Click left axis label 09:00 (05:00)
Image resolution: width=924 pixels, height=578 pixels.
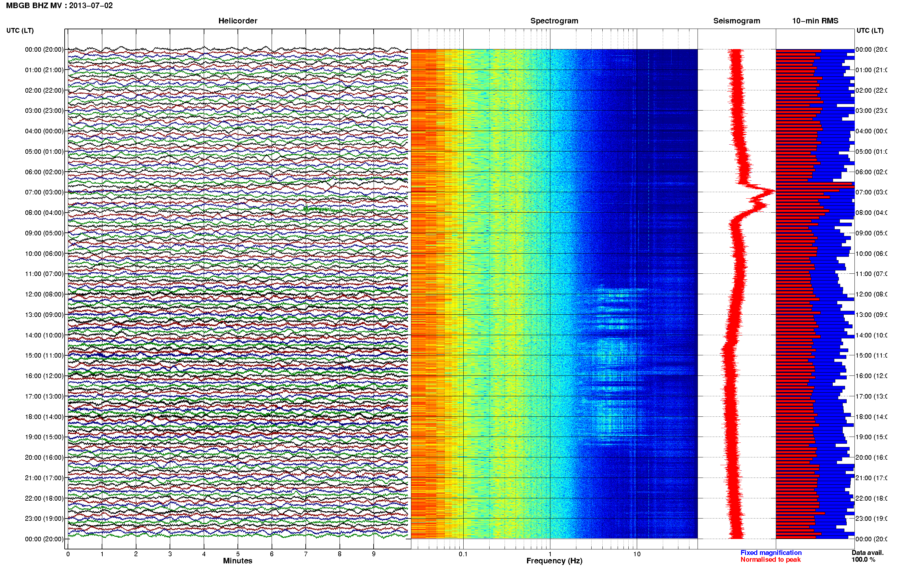(x=44, y=233)
